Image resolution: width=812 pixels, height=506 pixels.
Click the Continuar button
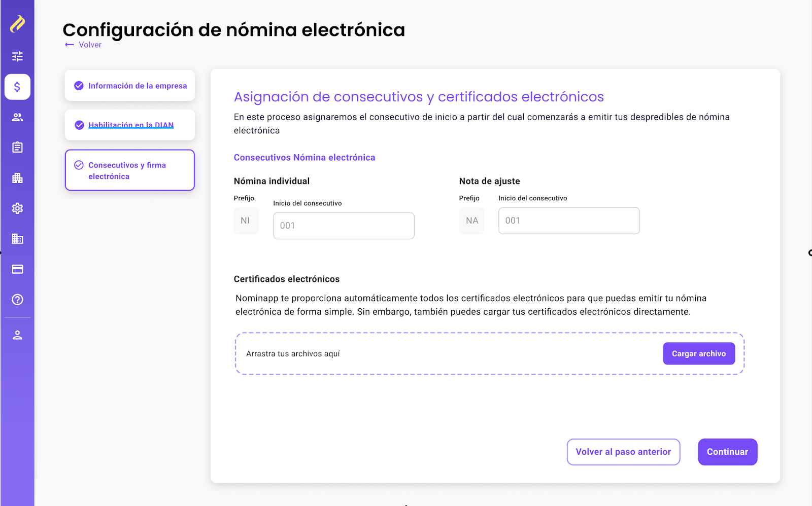[727, 452]
